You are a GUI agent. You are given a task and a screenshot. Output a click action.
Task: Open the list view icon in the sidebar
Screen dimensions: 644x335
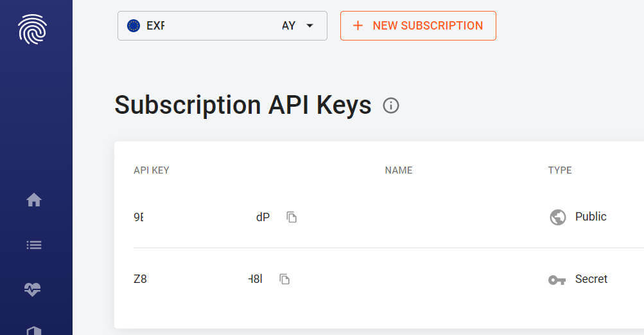pos(33,245)
